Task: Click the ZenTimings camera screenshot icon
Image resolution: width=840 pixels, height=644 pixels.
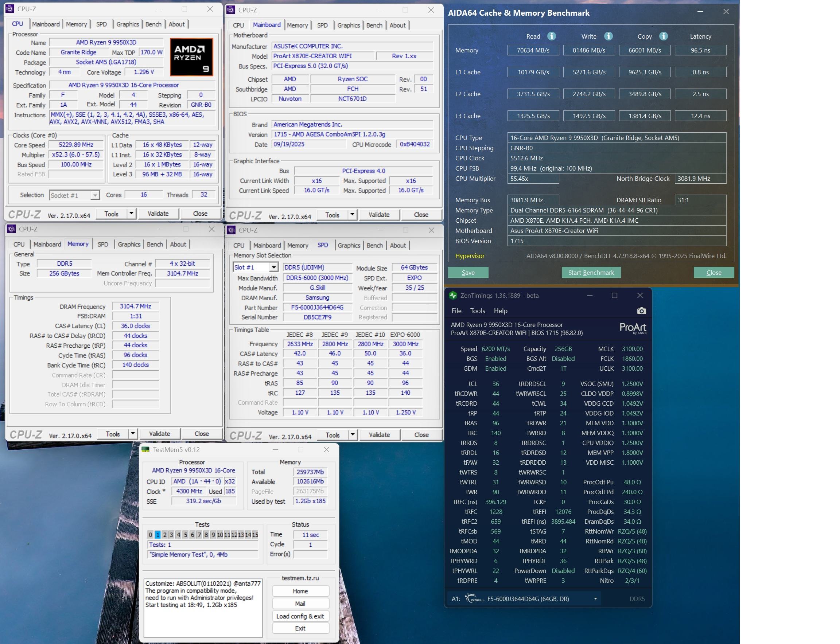Action: pyautogui.click(x=641, y=311)
